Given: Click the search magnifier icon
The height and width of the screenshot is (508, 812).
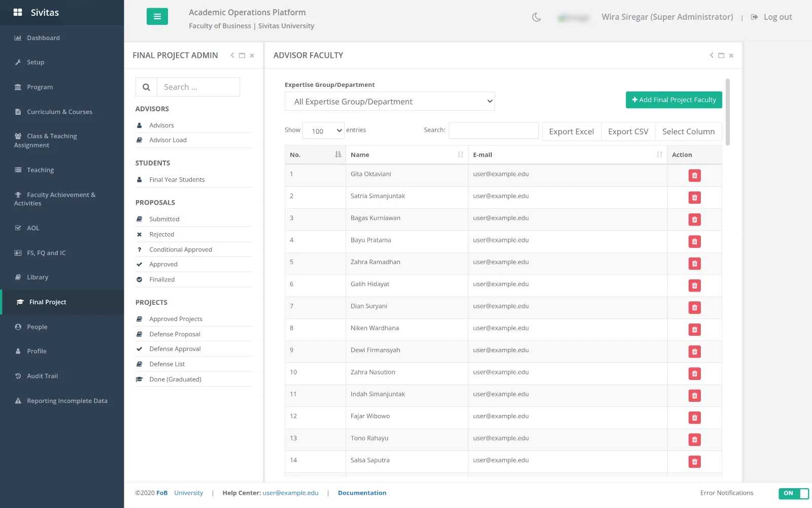Looking at the screenshot, I should 146,87.
